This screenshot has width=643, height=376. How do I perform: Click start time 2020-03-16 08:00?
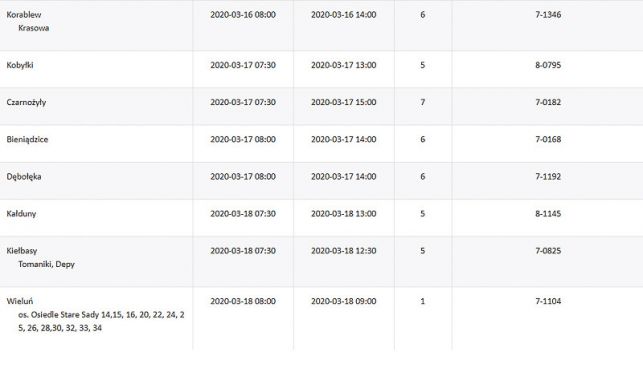click(x=243, y=15)
